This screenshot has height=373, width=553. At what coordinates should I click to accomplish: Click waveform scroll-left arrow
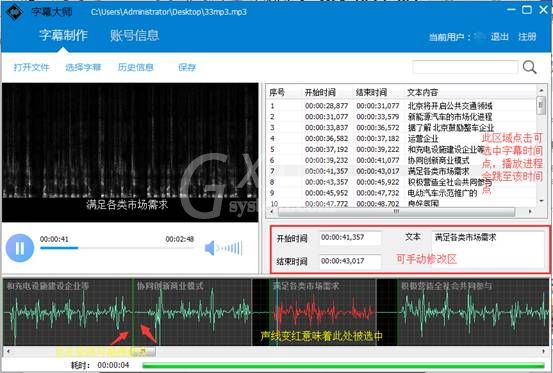[x=8, y=351]
